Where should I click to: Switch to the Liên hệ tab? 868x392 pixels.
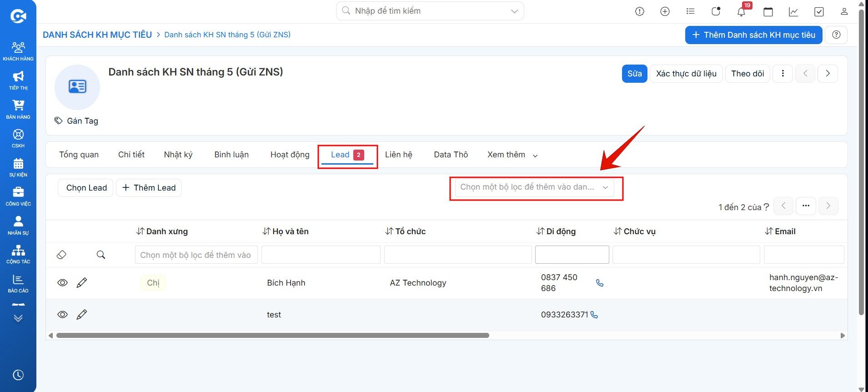click(x=398, y=155)
